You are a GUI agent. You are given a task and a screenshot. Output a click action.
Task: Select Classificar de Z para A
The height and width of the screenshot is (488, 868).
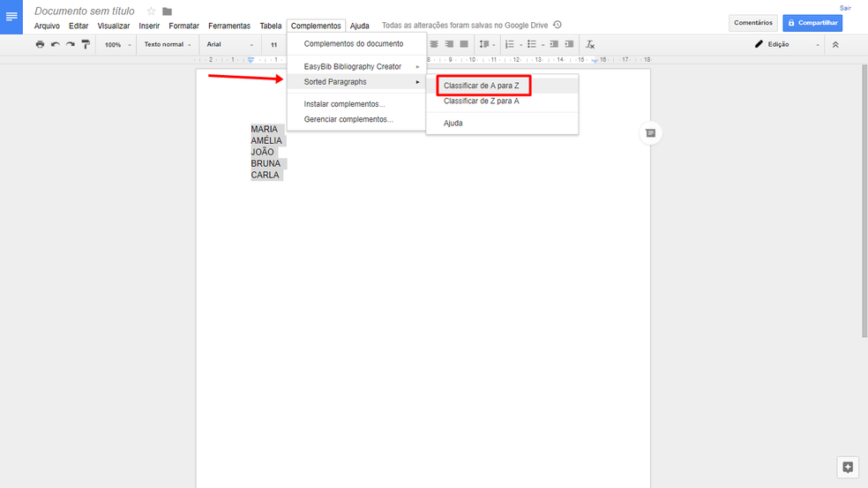tap(502, 101)
